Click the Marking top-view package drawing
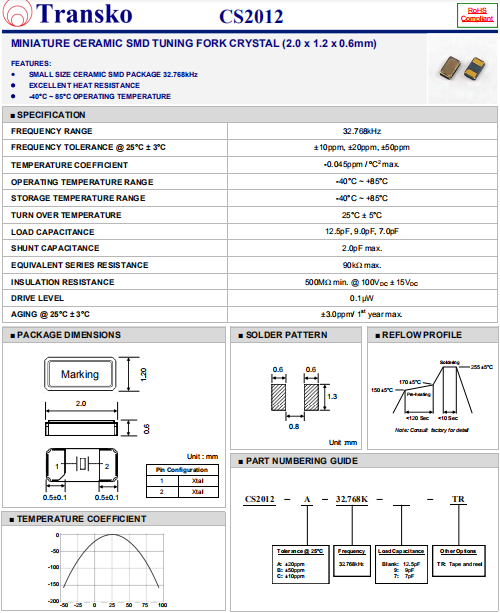Image resolution: width=500 pixels, height=613 pixels. 80,374
